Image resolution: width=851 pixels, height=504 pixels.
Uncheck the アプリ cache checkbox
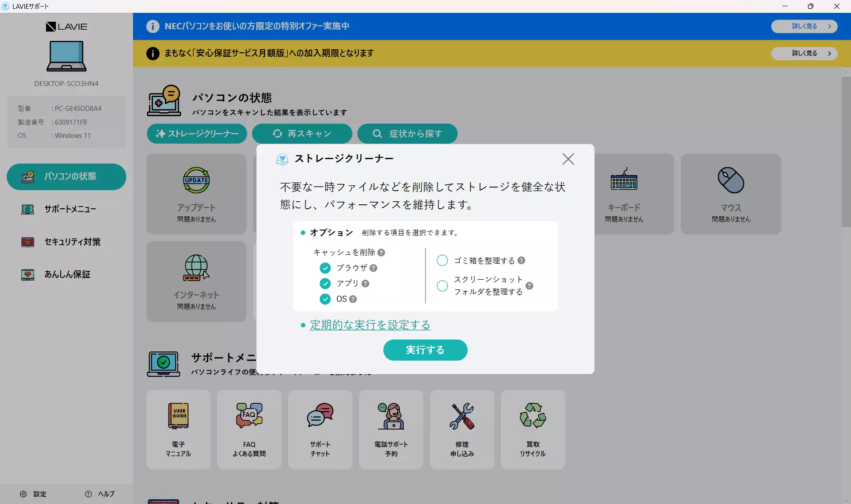325,284
